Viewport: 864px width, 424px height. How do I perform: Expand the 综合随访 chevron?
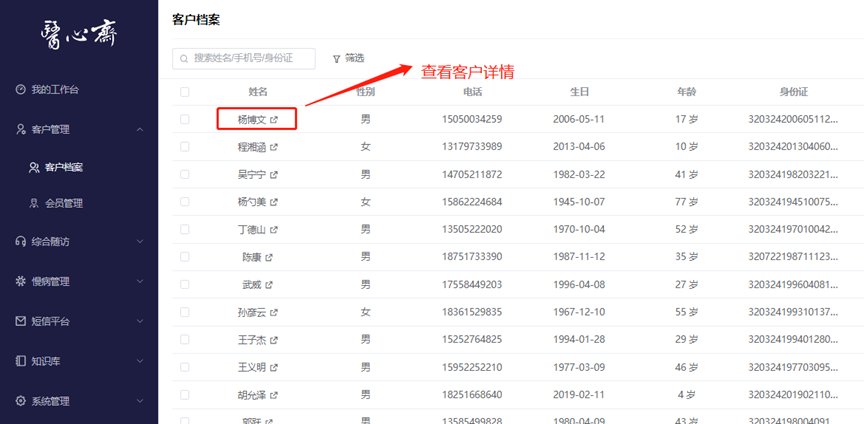pyautogui.click(x=140, y=241)
